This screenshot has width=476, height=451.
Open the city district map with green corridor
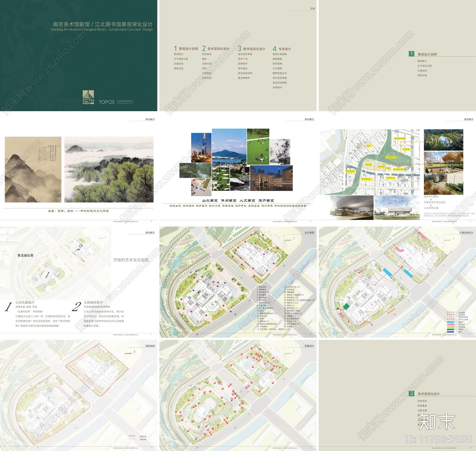(x=371, y=162)
